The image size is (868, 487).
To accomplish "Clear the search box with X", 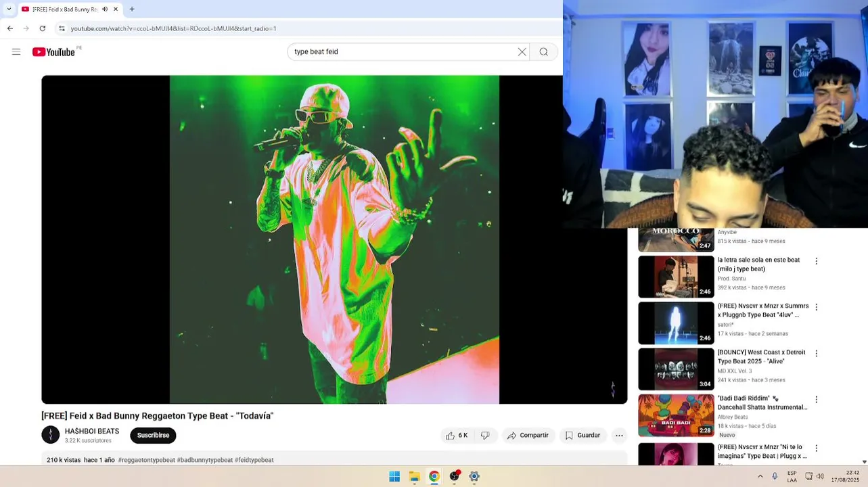I will [x=522, y=52].
